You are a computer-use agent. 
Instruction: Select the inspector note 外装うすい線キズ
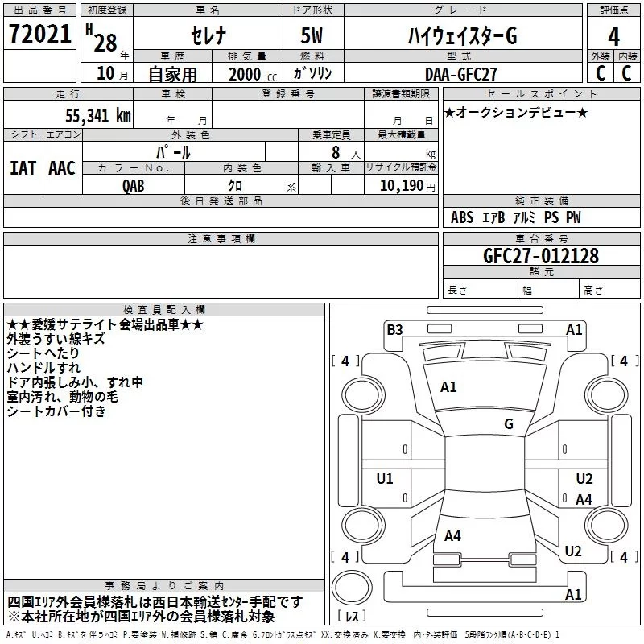coord(56,339)
